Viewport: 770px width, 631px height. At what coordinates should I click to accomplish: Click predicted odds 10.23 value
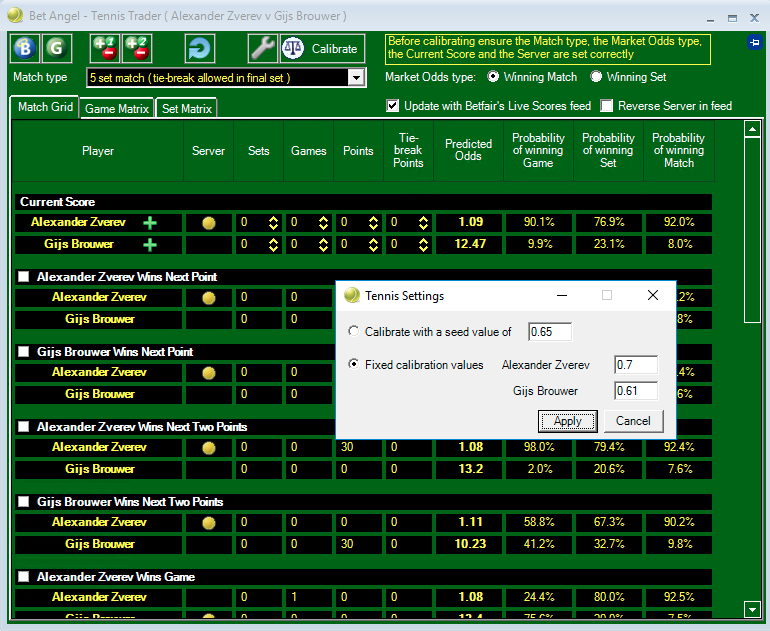[470, 544]
